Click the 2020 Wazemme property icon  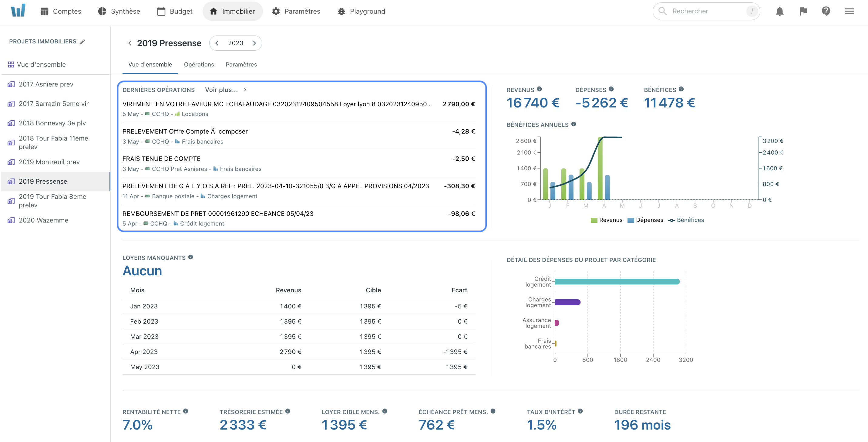click(11, 219)
